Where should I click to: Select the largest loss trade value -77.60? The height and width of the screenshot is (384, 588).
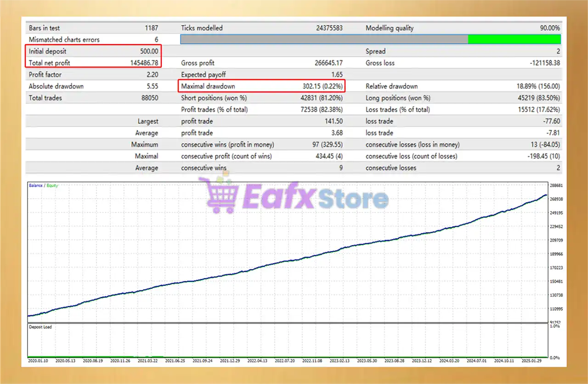[x=551, y=121]
